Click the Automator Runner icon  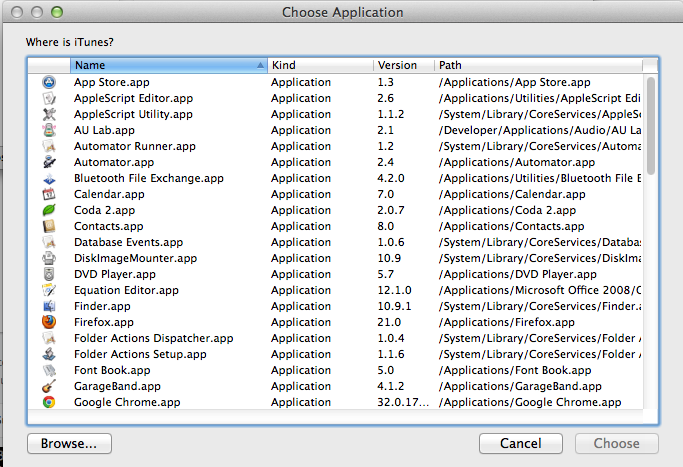[x=49, y=146]
